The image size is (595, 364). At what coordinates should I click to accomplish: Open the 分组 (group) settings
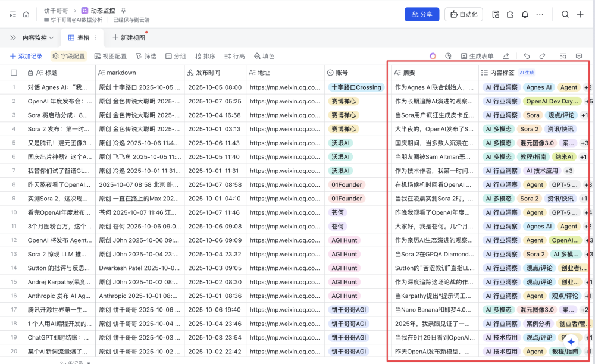[x=176, y=56]
